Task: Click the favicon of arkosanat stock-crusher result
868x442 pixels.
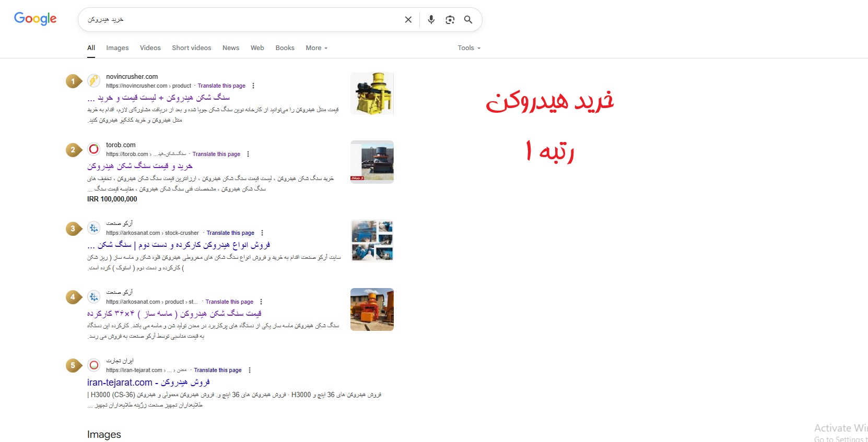Action: pyautogui.click(x=94, y=228)
